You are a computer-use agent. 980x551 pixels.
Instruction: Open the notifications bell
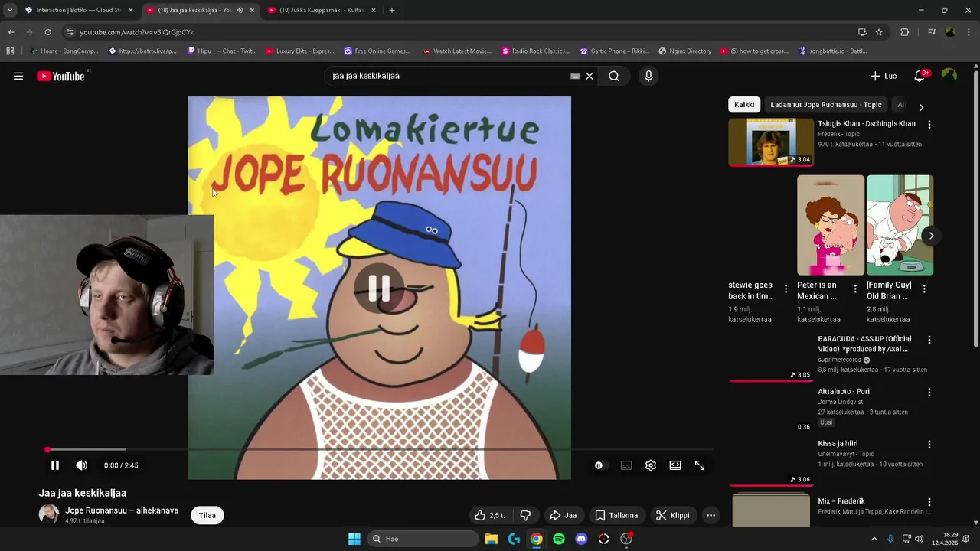920,76
